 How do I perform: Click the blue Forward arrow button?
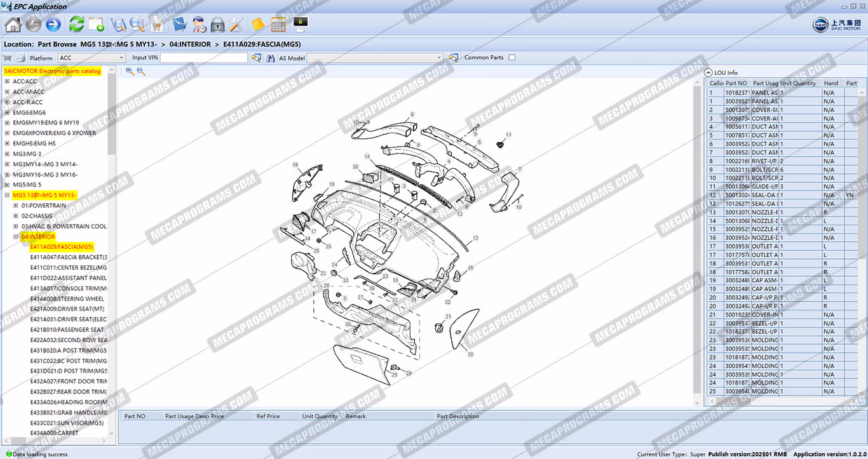point(53,25)
